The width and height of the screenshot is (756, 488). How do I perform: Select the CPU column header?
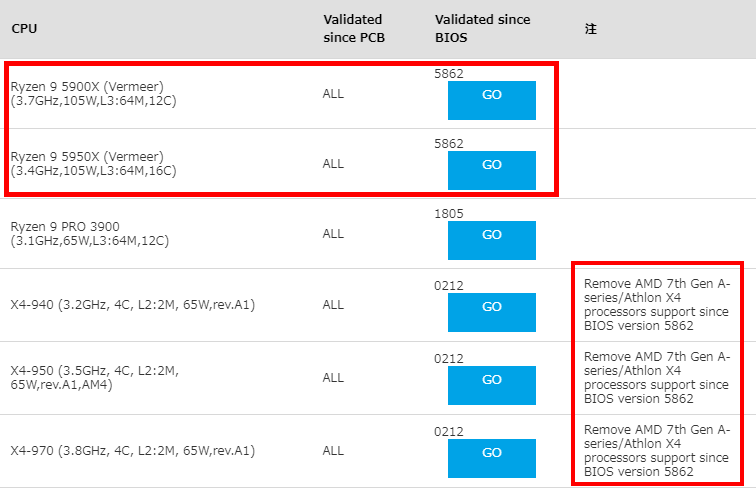[x=24, y=28]
